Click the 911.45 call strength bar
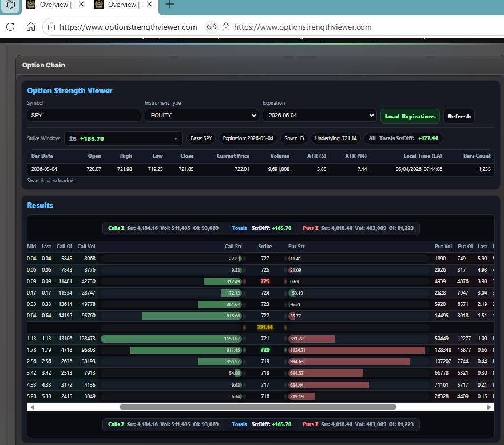Screen dimensions: 504x445 (x=186, y=350)
